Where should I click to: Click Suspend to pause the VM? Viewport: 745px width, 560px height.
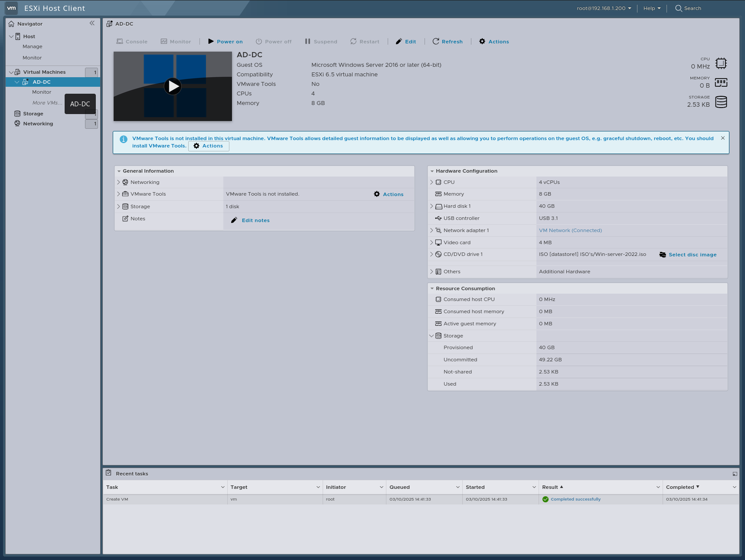coord(321,41)
